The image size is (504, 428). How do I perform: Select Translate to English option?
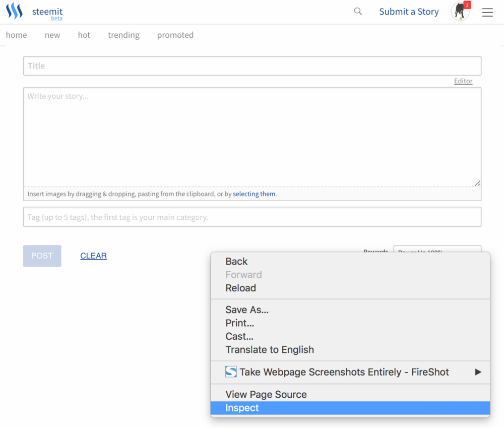270,350
